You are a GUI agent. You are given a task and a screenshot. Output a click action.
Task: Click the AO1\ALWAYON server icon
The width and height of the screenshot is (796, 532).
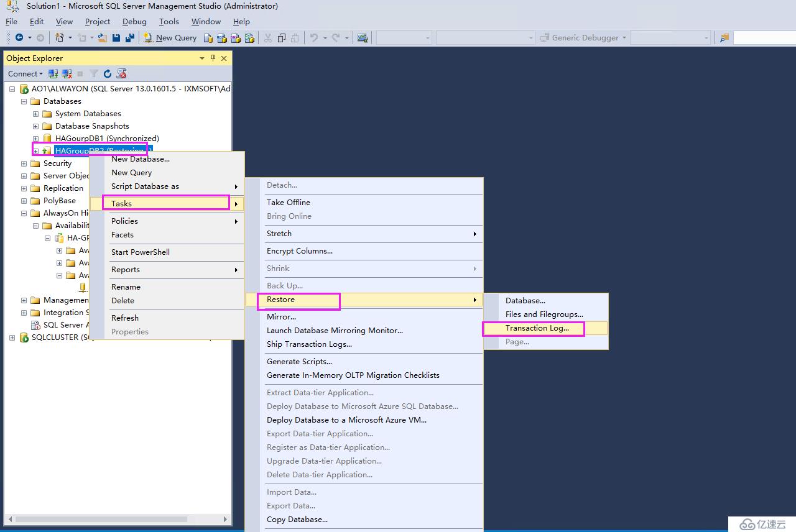coord(24,89)
